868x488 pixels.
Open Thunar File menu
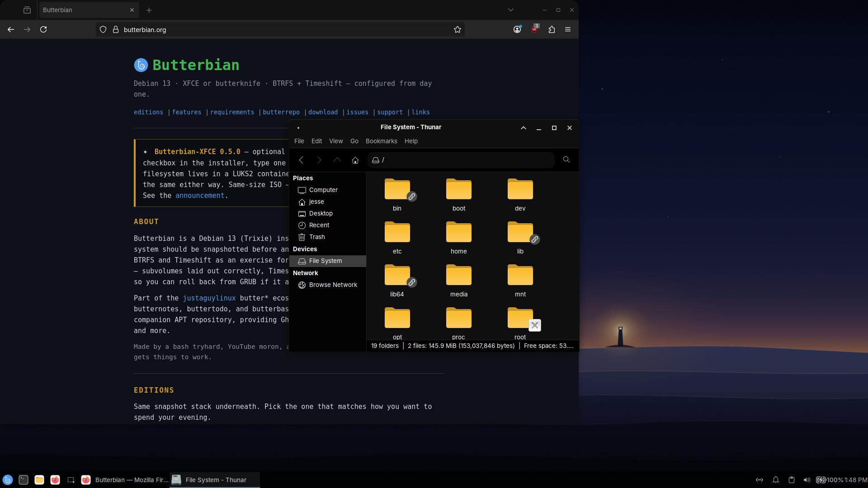[x=299, y=141]
